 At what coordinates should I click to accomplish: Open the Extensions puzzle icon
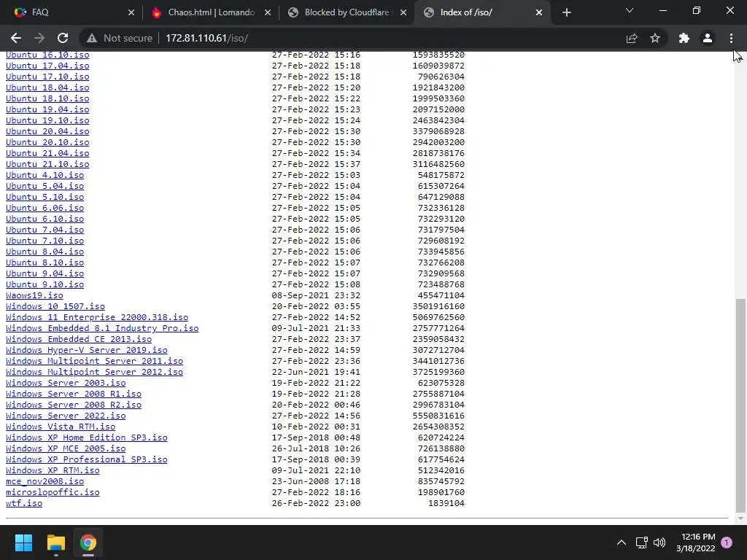pyautogui.click(x=684, y=38)
